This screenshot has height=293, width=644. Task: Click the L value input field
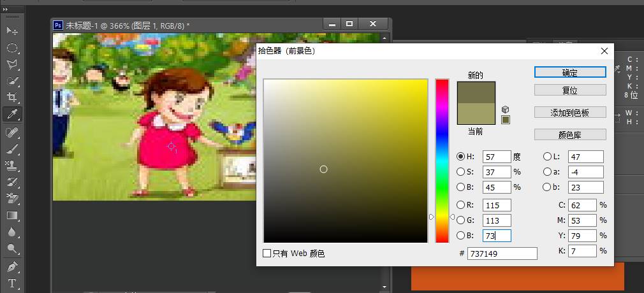tap(586, 157)
